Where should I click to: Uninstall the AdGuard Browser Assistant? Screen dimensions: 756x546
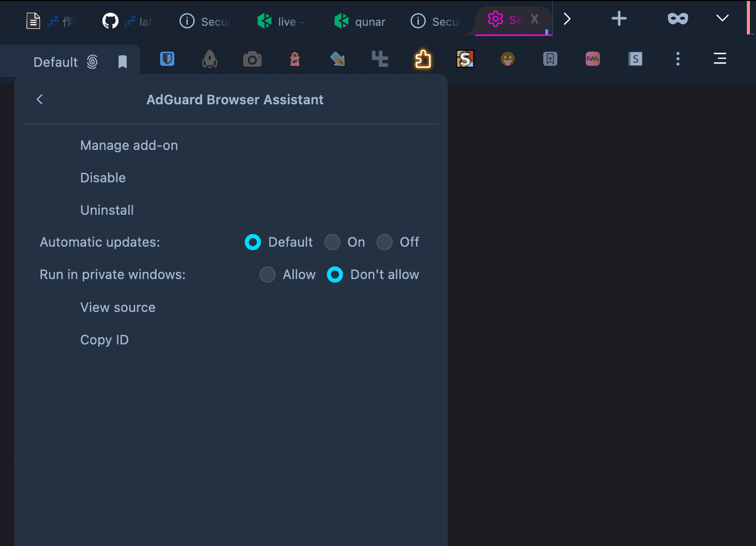click(x=107, y=210)
